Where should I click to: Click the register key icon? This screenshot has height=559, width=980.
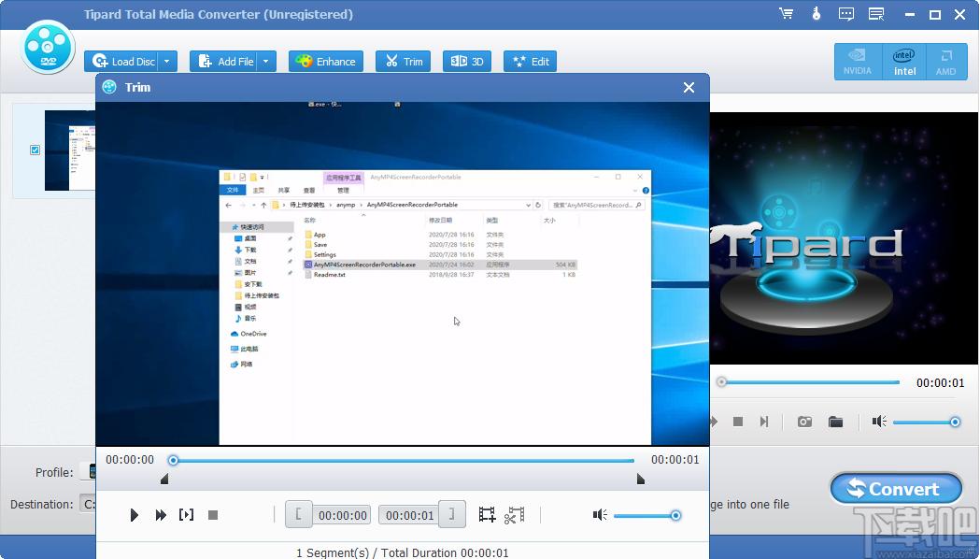point(817,14)
